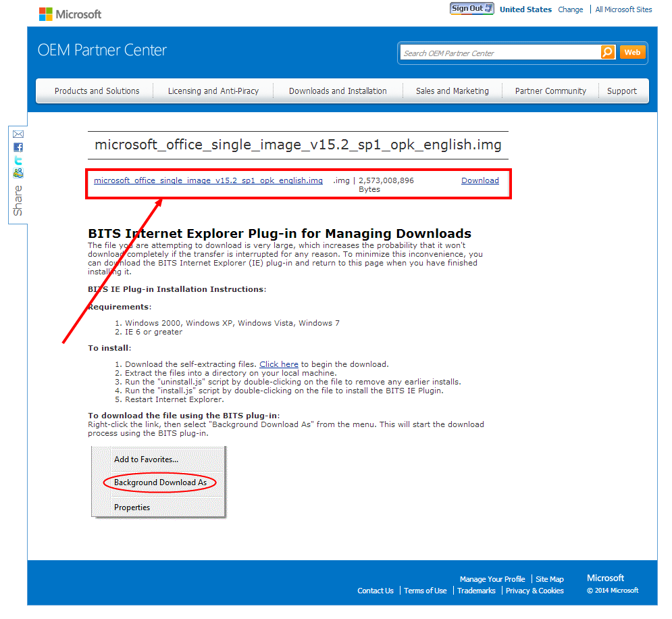The image size is (672, 619).
Task: Open the Support menu
Action: (x=622, y=91)
